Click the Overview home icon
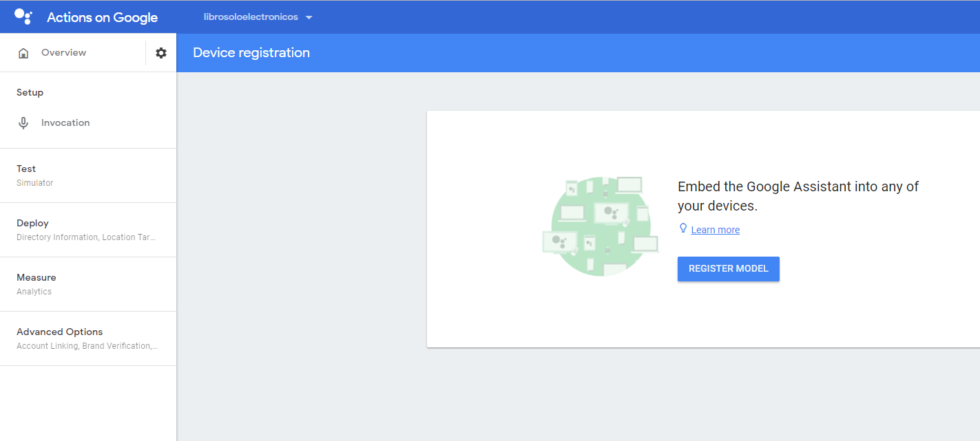 tap(23, 53)
